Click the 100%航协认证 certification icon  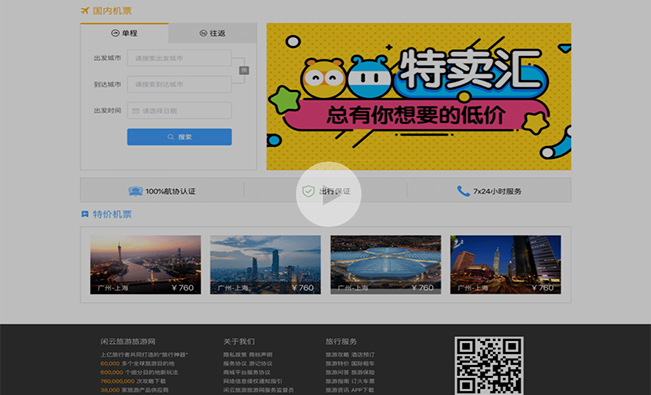coord(135,191)
